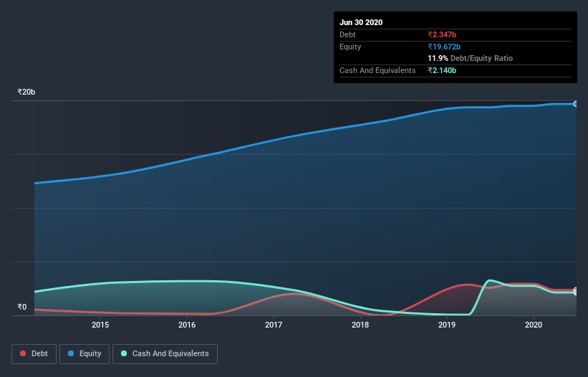Toggle the Equity series legend button
This screenshot has width=588, height=377.
[x=85, y=354]
